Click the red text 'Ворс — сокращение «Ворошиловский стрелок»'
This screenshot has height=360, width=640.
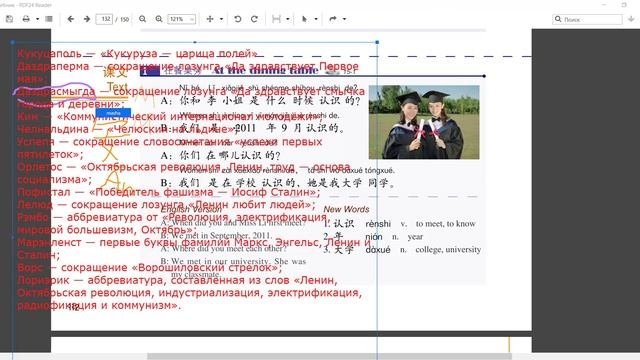[x=149, y=268]
